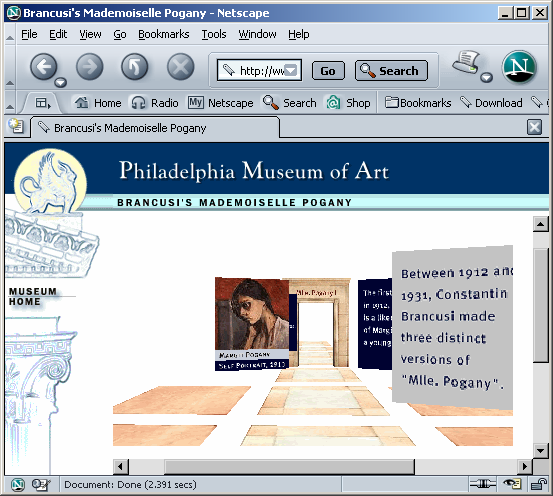553x496 pixels.
Task: Click the vertical scrollbar up arrow
Action: tap(540, 224)
